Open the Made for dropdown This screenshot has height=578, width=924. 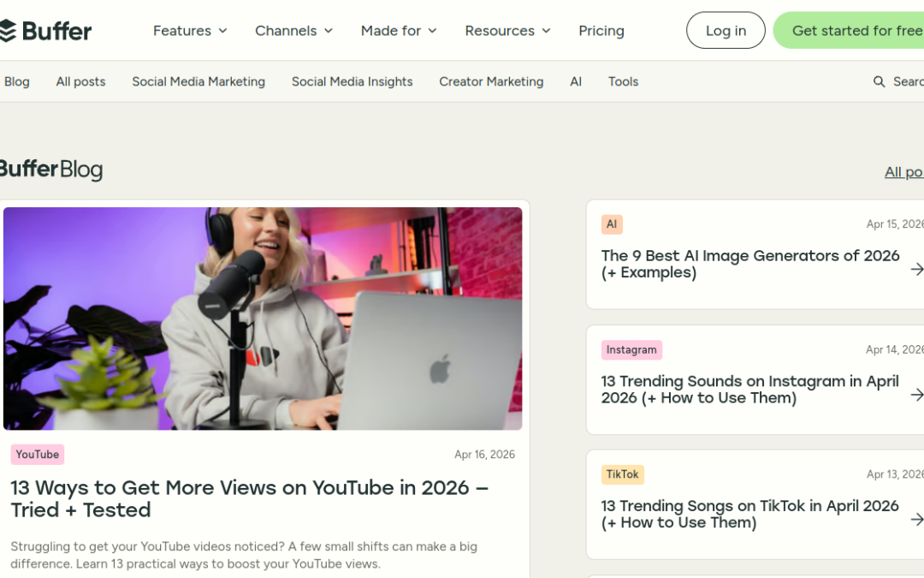pyautogui.click(x=399, y=31)
